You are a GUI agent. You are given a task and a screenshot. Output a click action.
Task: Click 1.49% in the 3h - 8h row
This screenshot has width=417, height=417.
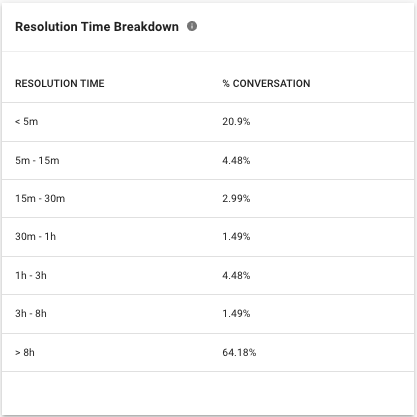(x=236, y=313)
